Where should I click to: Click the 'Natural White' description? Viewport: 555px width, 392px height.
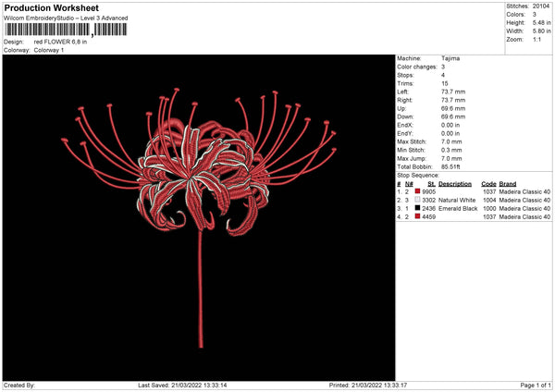point(457,200)
